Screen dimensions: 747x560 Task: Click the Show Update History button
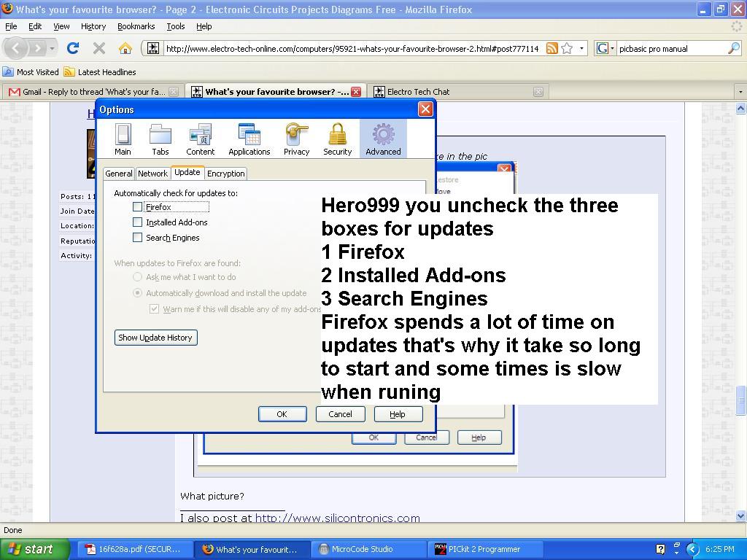coord(156,338)
